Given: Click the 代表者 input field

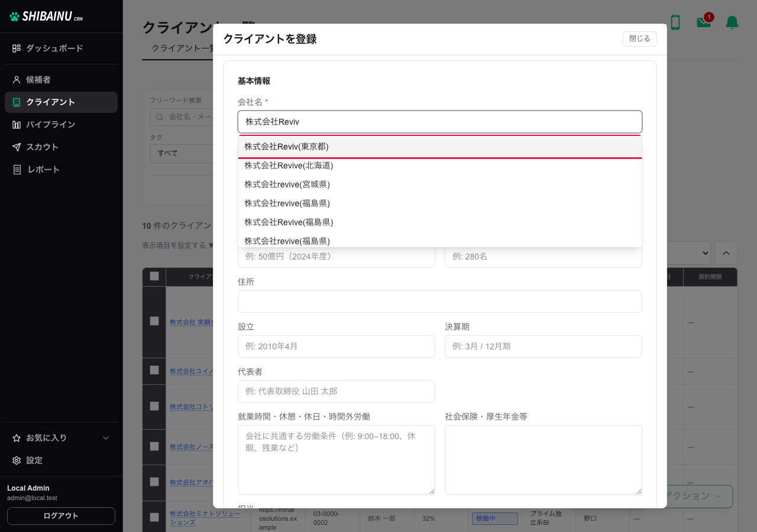Looking at the screenshot, I should point(336,391).
